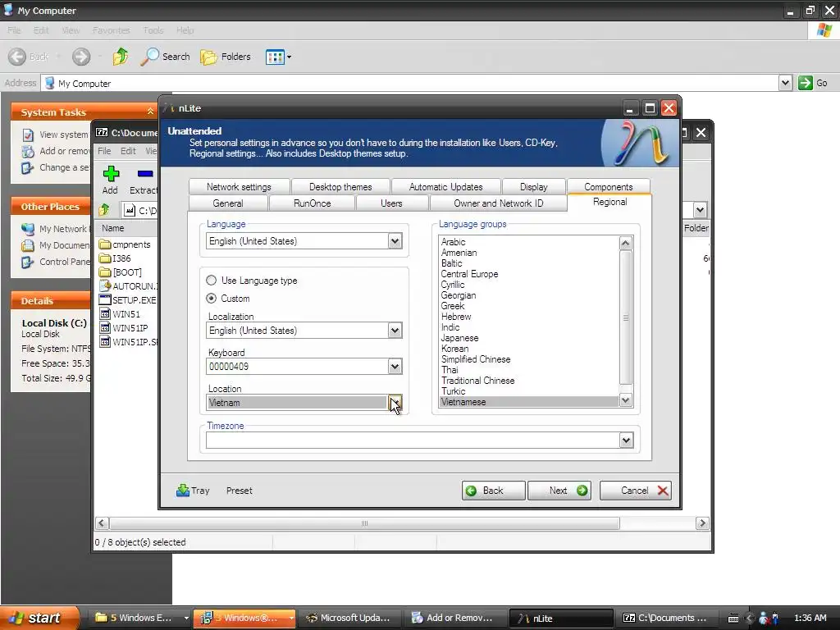Switch to the Components tab
This screenshot has height=630, width=840.
609,186
